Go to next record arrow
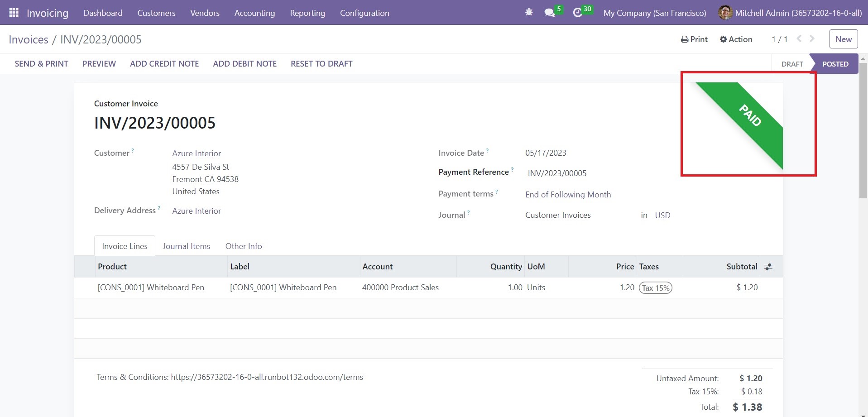 point(812,39)
